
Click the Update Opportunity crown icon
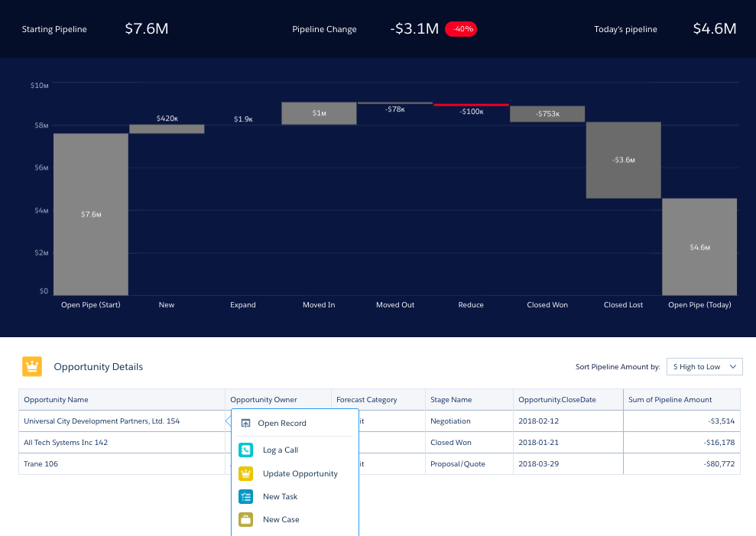pyautogui.click(x=245, y=473)
